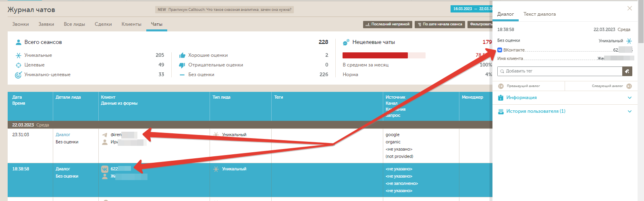
Task: Expand the Информация section chevron
Action: coord(629,97)
